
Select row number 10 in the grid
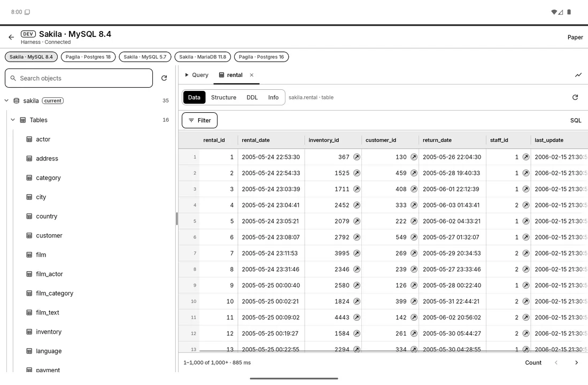(x=189, y=302)
